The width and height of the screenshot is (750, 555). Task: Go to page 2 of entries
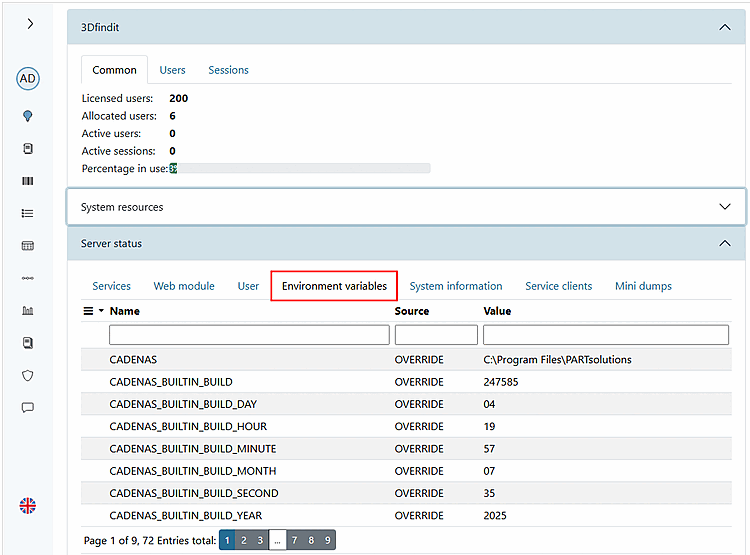[243, 540]
